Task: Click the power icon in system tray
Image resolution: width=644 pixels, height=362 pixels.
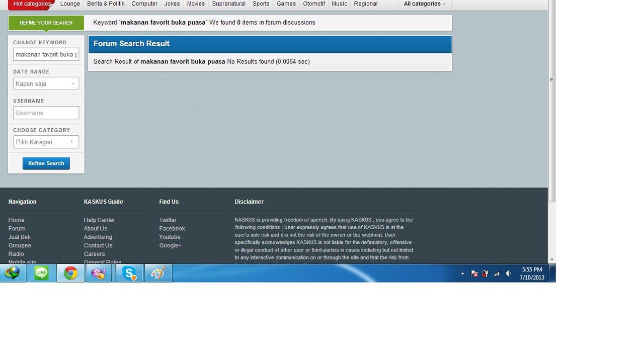Action: coord(485,274)
